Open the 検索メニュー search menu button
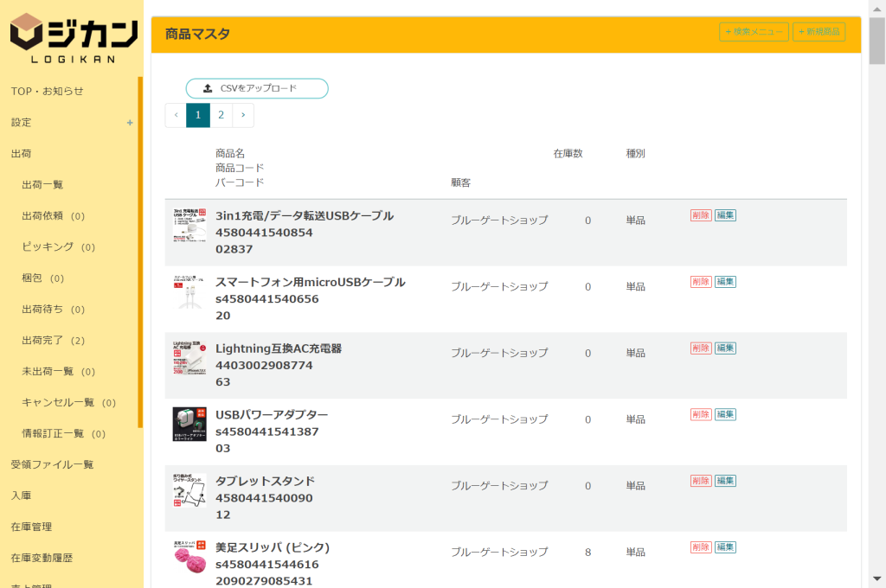The image size is (886, 588). (x=754, y=32)
